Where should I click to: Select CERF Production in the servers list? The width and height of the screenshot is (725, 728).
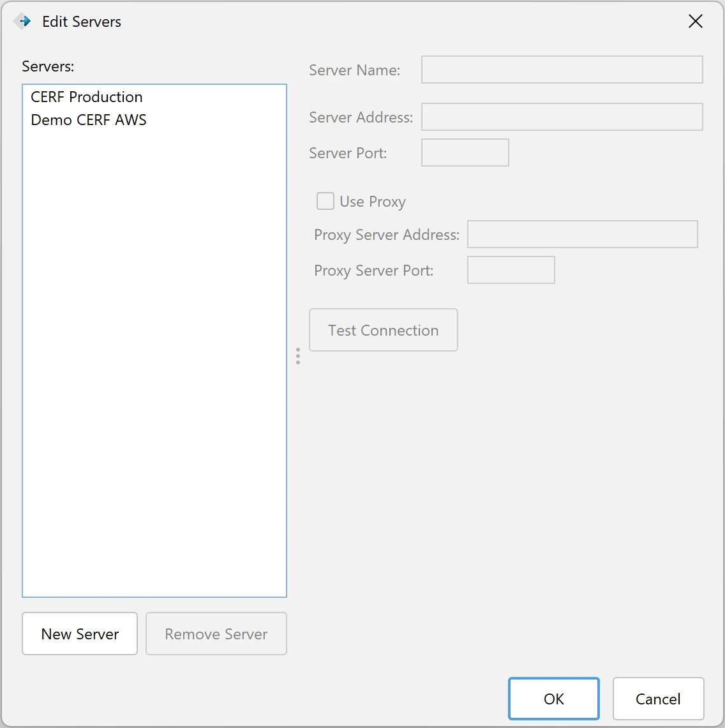pyautogui.click(x=87, y=97)
